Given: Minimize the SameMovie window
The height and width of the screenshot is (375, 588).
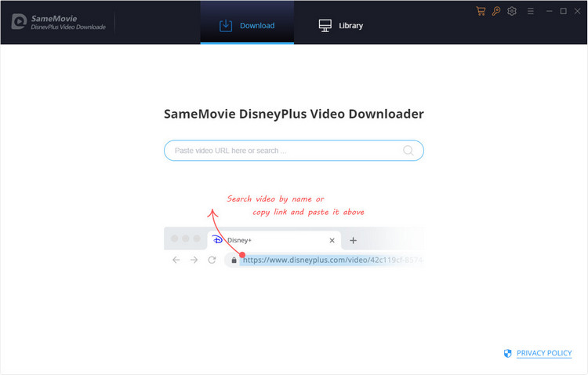Looking at the screenshot, I should point(549,11).
